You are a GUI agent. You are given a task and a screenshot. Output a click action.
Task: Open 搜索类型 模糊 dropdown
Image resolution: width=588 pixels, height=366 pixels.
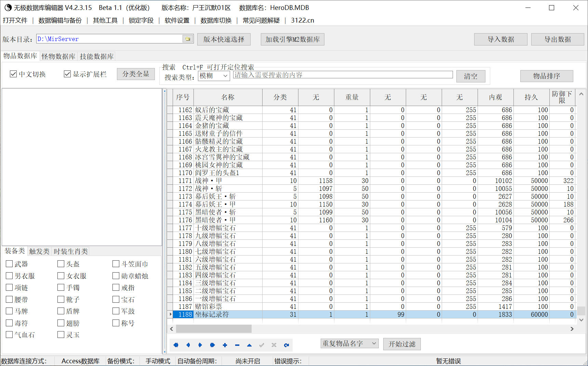[214, 76]
